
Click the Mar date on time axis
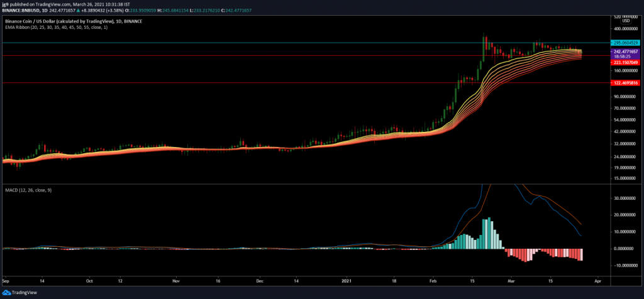coord(511,282)
